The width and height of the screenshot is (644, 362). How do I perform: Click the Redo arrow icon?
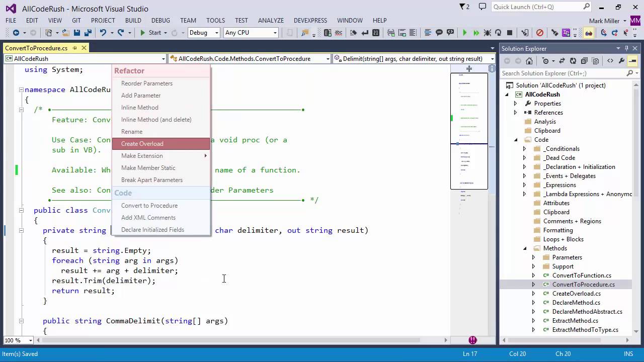(121, 33)
